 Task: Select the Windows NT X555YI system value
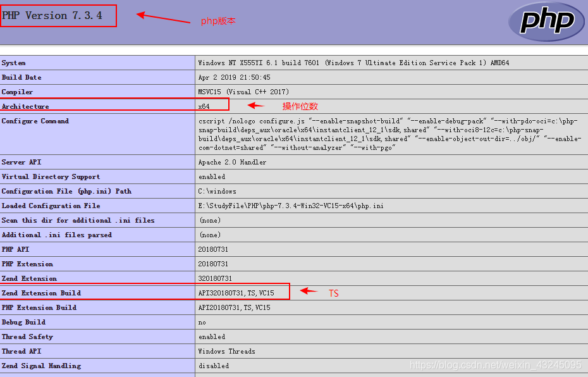click(353, 63)
